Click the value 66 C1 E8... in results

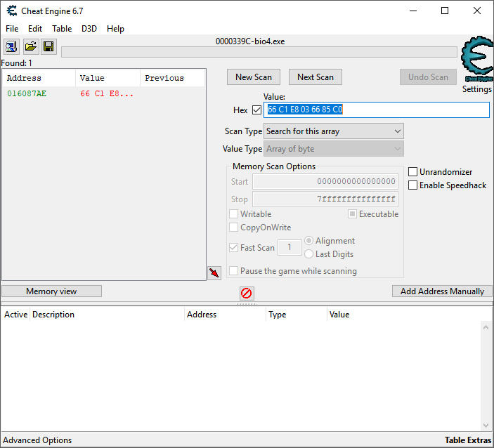pos(107,93)
